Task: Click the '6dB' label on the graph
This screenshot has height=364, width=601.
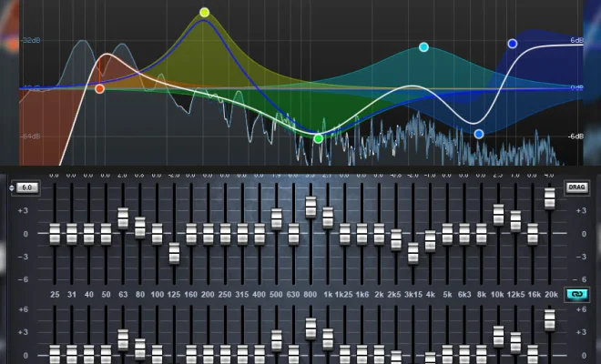Action: click(x=576, y=40)
